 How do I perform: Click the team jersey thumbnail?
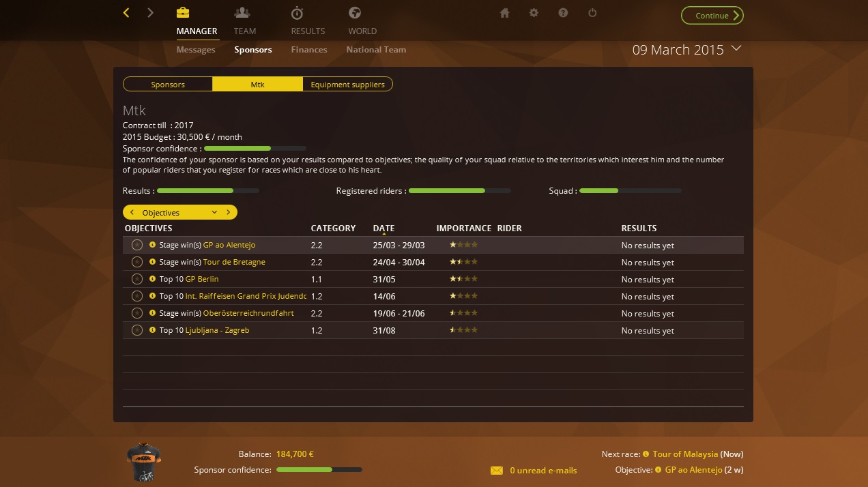coord(144,462)
